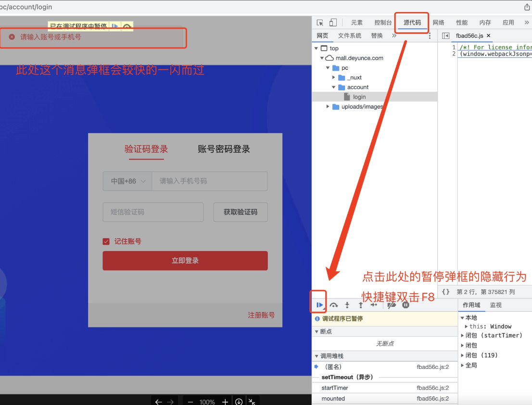Switch to the Performance (性能) tab
Screen dimensions: 532x405
(462, 23)
